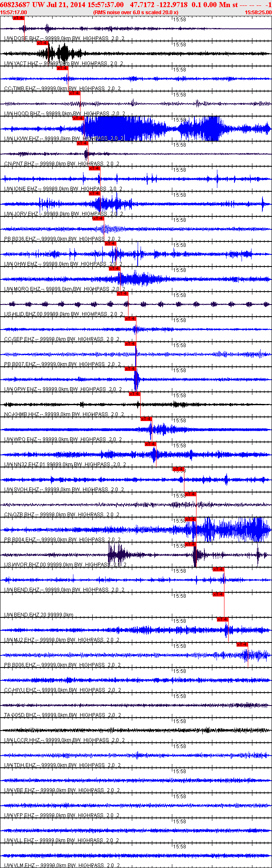This screenshot has width=272, height=868.
Task: Select the red pick marker above LKVW trace
Action: coord(78,118)
